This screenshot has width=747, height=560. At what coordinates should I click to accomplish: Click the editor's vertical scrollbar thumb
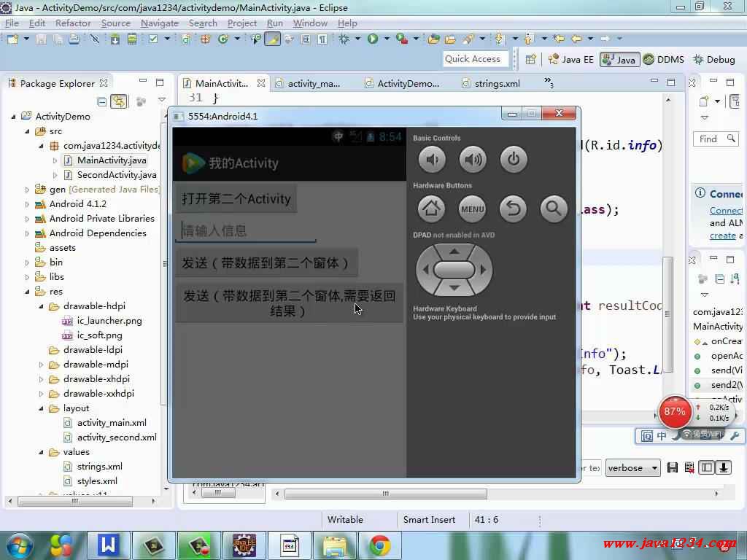(x=668, y=314)
